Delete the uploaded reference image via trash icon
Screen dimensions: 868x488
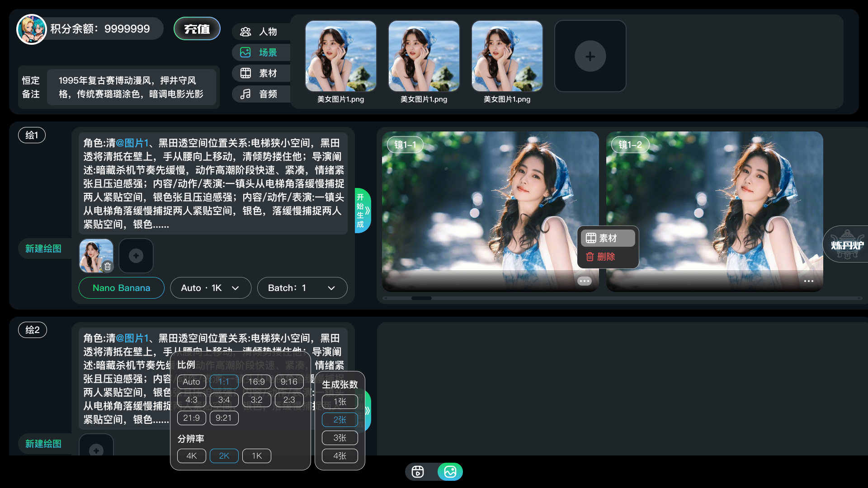pos(108,267)
